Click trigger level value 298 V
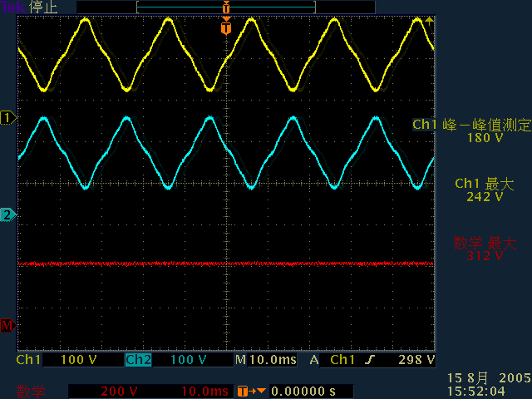 pyautogui.click(x=416, y=360)
